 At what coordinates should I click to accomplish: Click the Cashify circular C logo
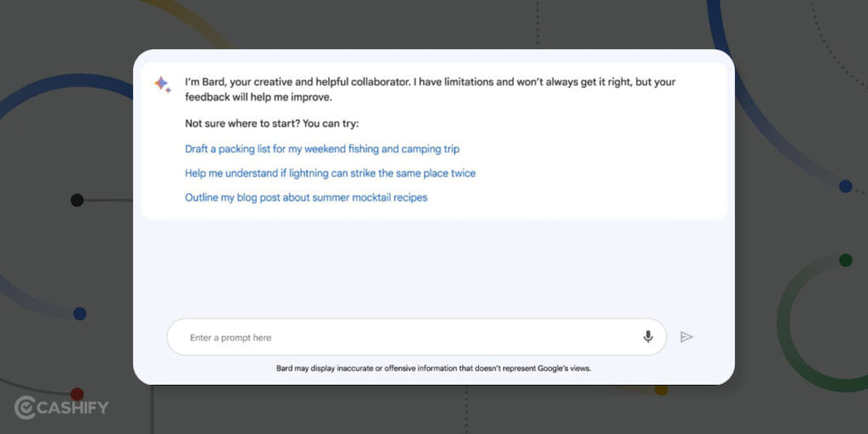(25, 408)
